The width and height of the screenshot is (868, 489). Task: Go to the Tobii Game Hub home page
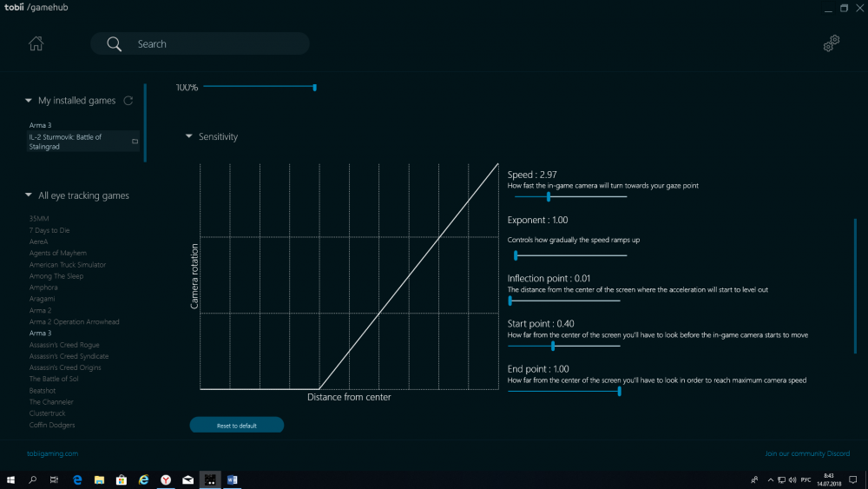click(x=36, y=43)
